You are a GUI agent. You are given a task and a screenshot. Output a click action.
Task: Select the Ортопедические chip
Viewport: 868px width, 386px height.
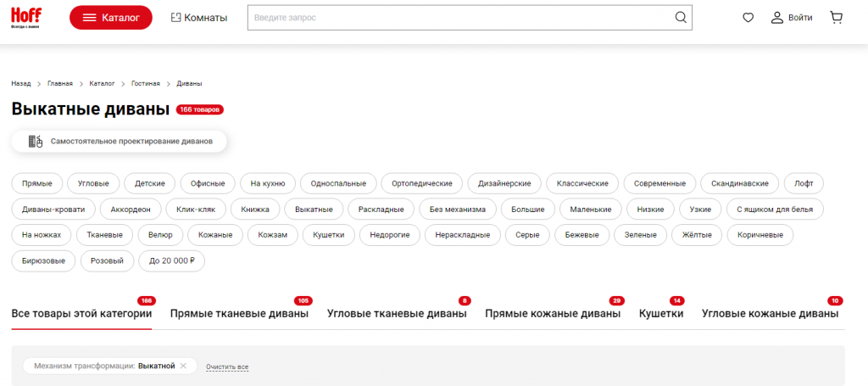[x=422, y=183]
